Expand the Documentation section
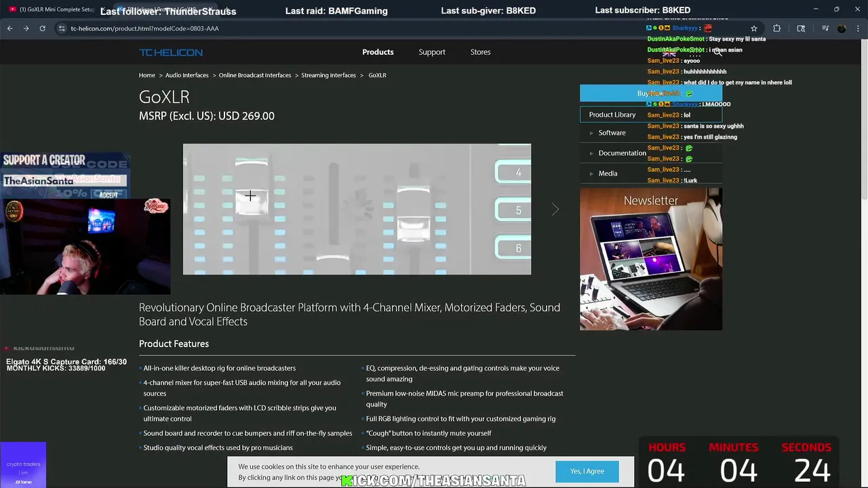Image resolution: width=868 pixels, height=488 pixels. [x=622, y=153]
